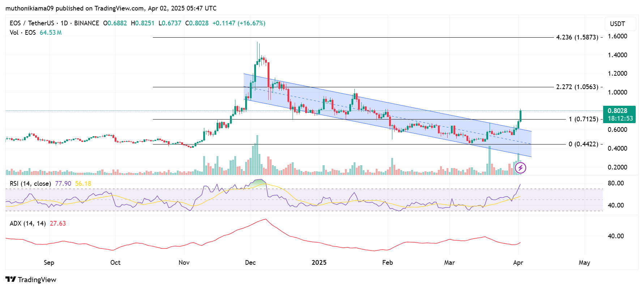
Task: Click the Dec label on time axis
Action: click(x=250, y=263)
